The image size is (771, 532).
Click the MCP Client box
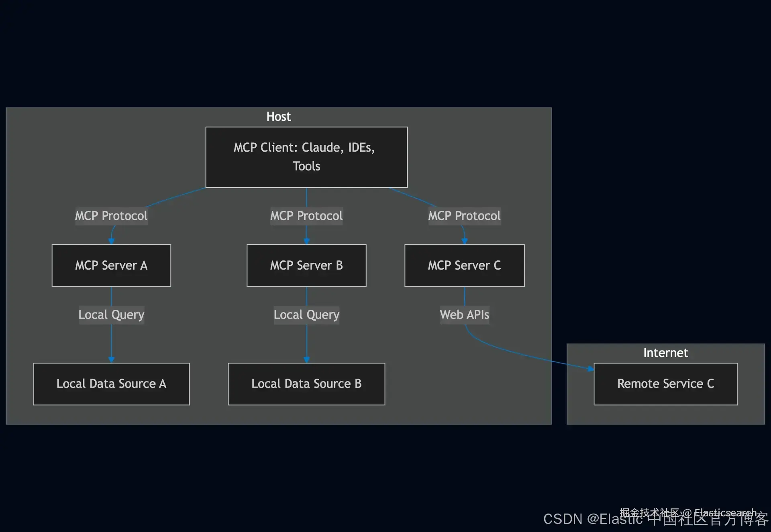coord(306,157)
